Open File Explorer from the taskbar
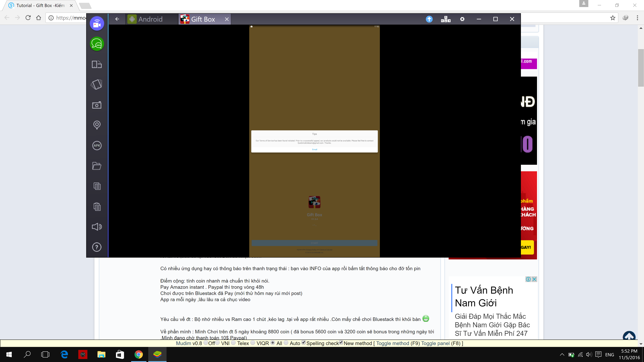The height and width of the screenshot is (362, 644). pyautogui.click(x=101, y=354)
